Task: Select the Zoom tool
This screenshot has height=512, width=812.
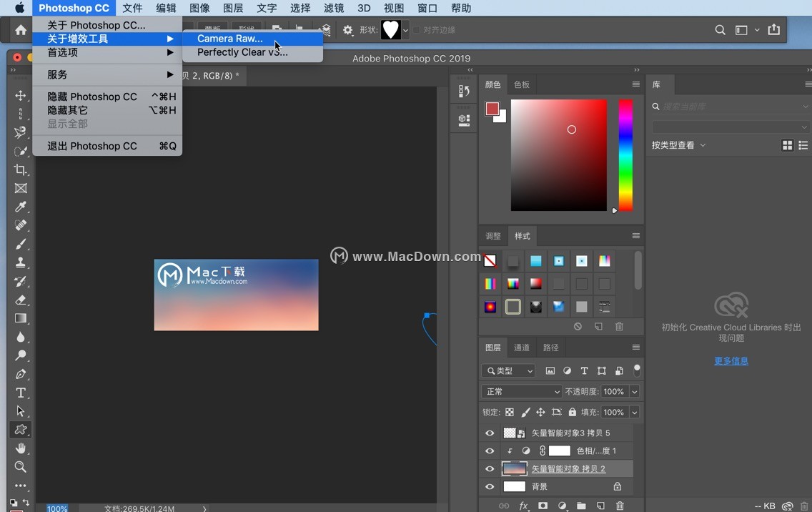Action: tap(20, 467)
